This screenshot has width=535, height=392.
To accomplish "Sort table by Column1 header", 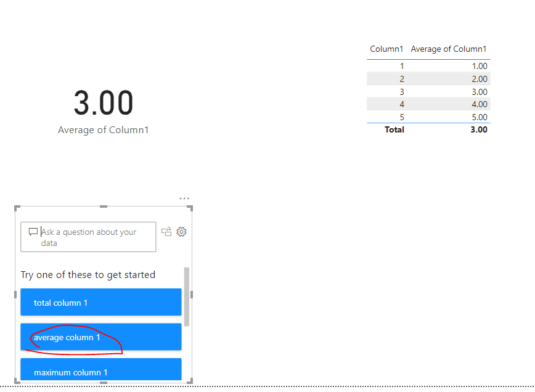I will [386, 49].
